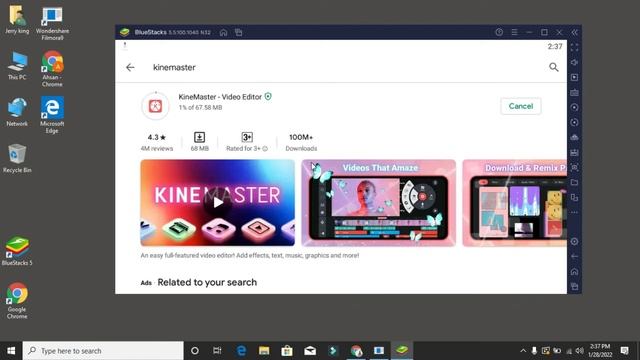640x360 pixels.
Task: Click the BlueStacks install APK icon
Action: pyautogui.click(x=574, y=138)
